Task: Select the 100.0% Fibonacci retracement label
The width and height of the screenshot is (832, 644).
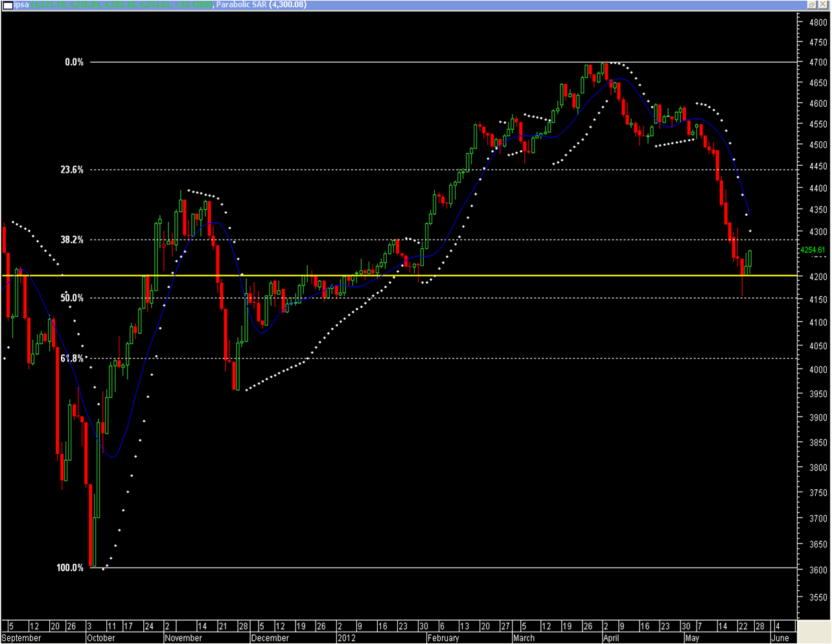Action: click(x=70, y=568)
